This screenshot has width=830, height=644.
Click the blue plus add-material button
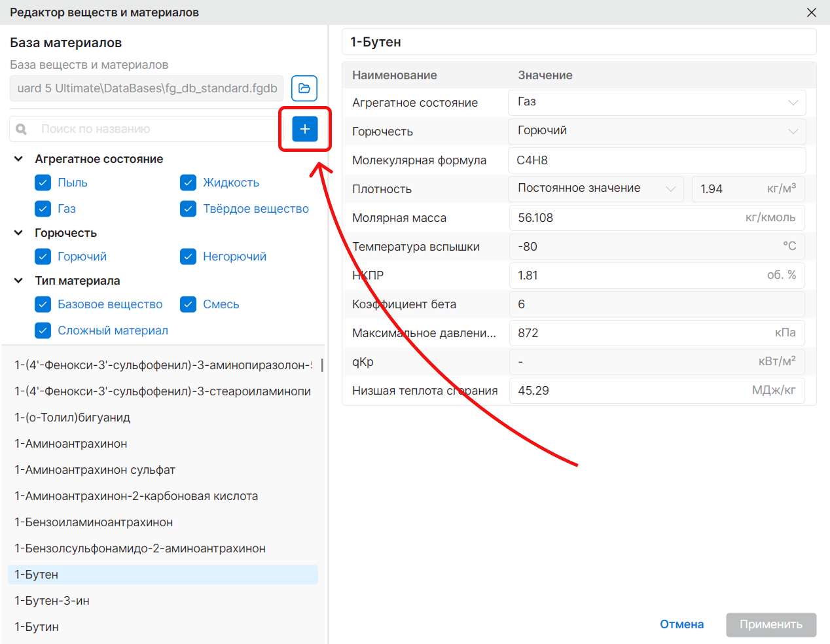[x=305, y=129]
